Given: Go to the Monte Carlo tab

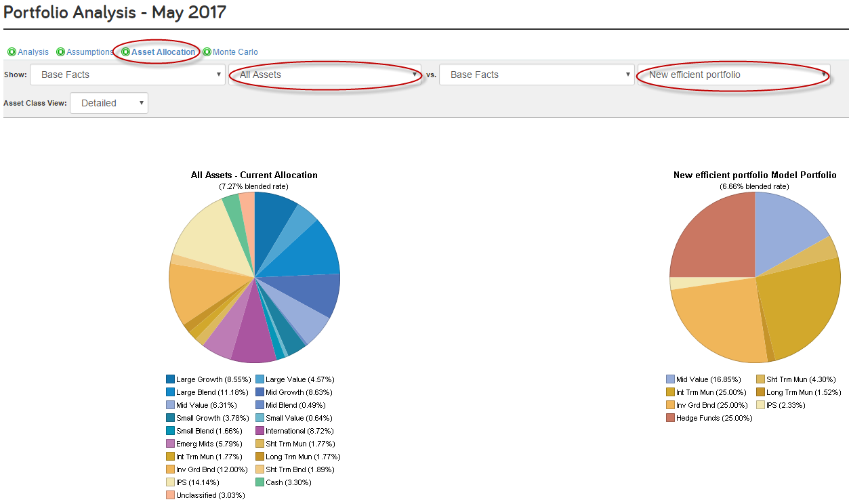Looking at the screenshot, I should click(x=235, y=52).
